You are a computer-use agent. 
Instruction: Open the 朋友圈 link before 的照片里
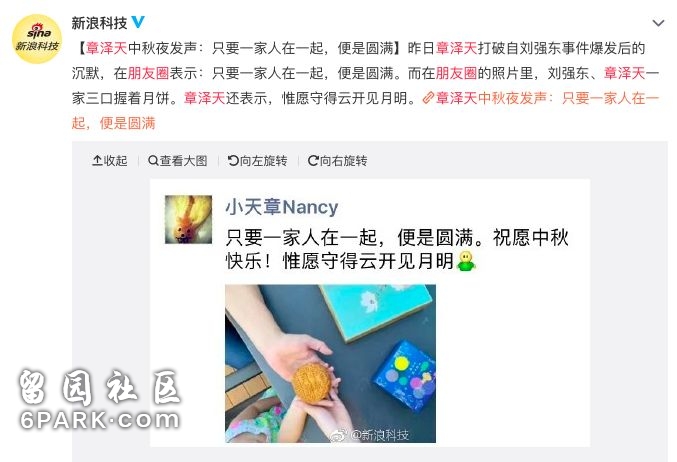(x=456, y=73)
